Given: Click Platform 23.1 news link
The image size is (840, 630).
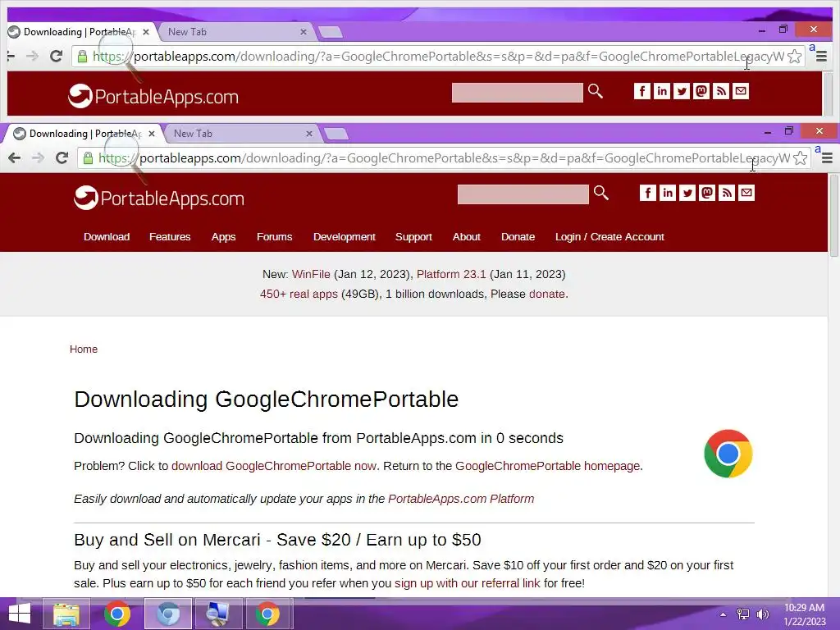Looking at the screenshot, I should click(x=451, y=274).
